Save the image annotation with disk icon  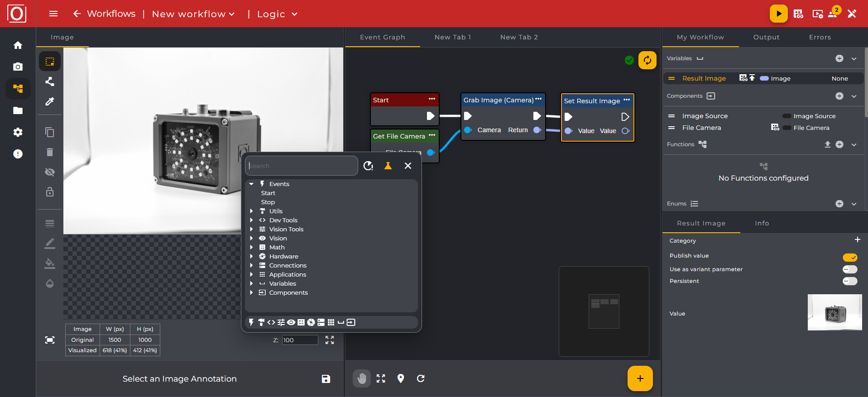326,379
